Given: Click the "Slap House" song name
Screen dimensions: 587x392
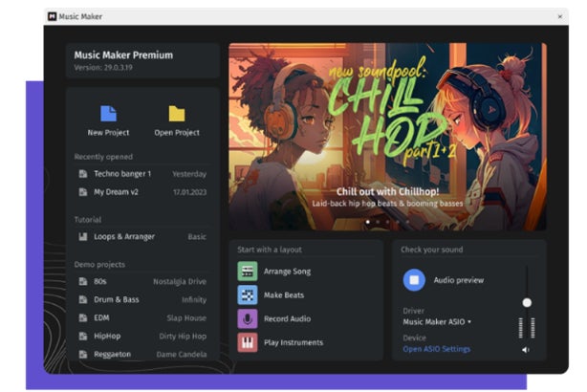Looking at the screenshot, I should (186, 317).
